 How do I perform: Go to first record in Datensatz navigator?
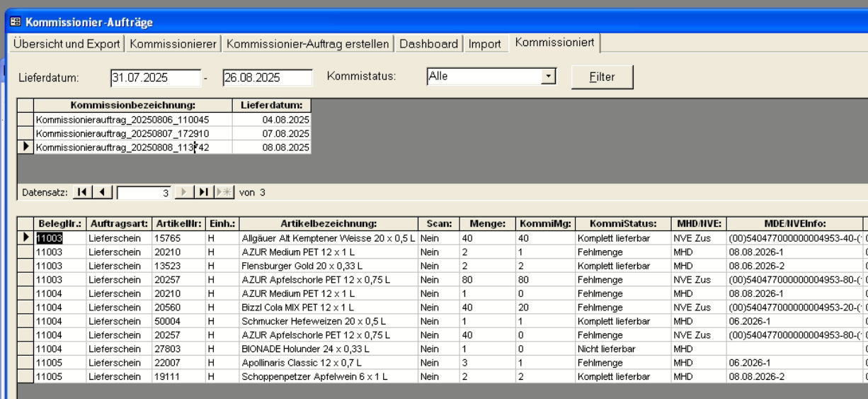coord(82,192)
